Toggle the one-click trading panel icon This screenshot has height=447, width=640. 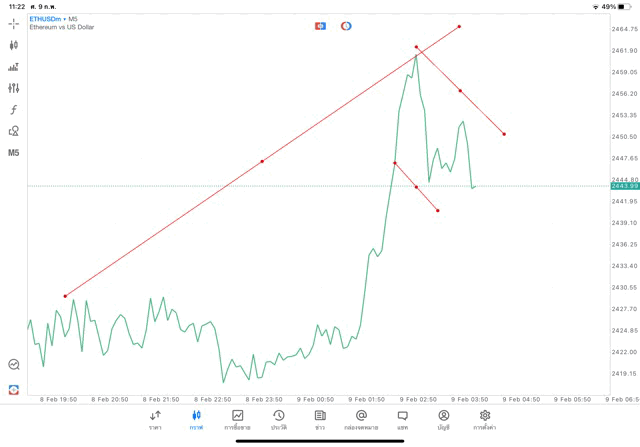point(320,26)
